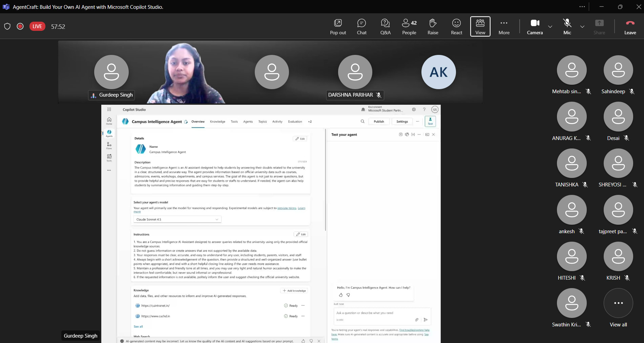Image resolution: width=644 pixels, height=343 pixels.
Task: Dislike the agent's greeting message
Action: [x=348, y=295]
